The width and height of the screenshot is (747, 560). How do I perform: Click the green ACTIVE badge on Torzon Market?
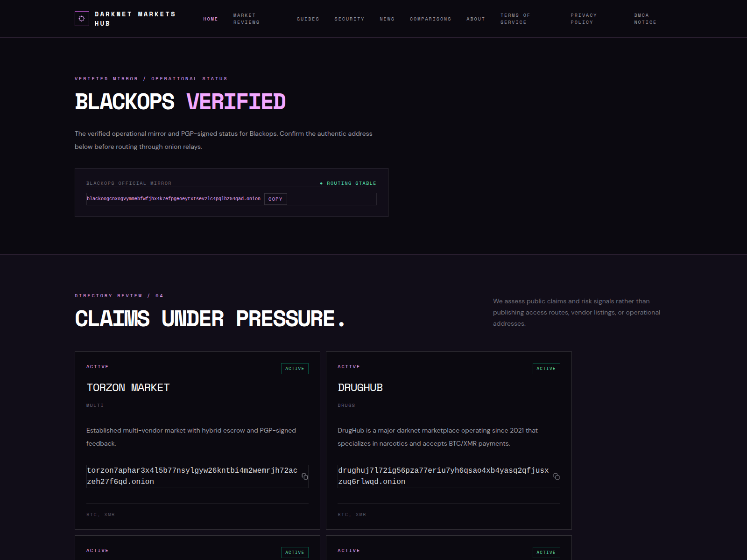pos(295,369)
